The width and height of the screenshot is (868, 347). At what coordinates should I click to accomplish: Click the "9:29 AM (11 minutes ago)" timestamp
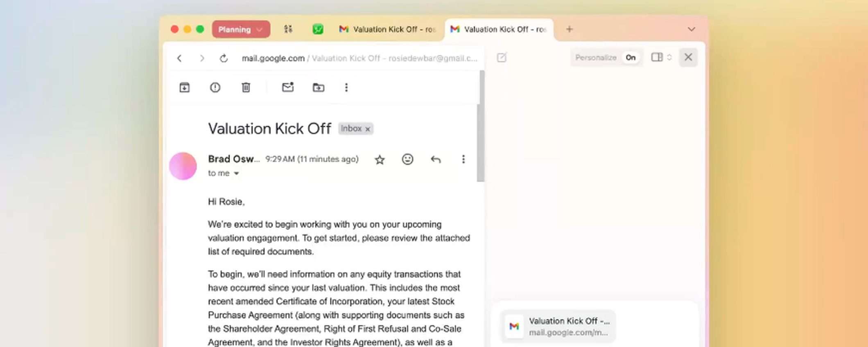(312, 159)
